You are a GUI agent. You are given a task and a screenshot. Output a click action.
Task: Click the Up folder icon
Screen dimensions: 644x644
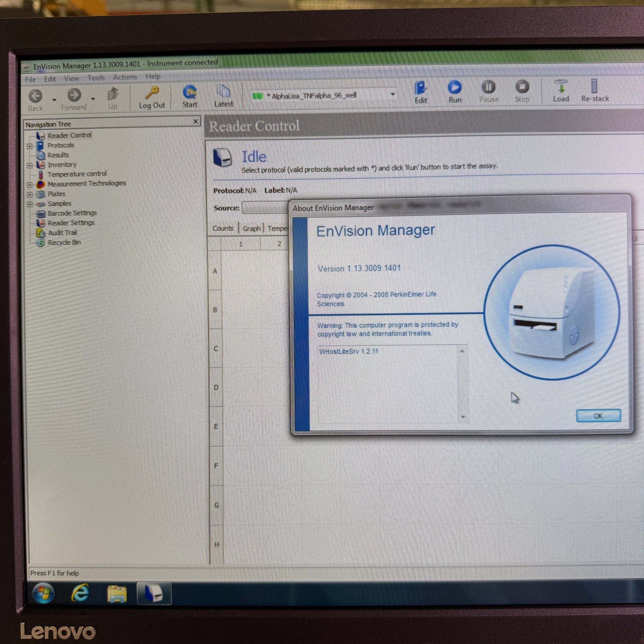click(113, 94)
